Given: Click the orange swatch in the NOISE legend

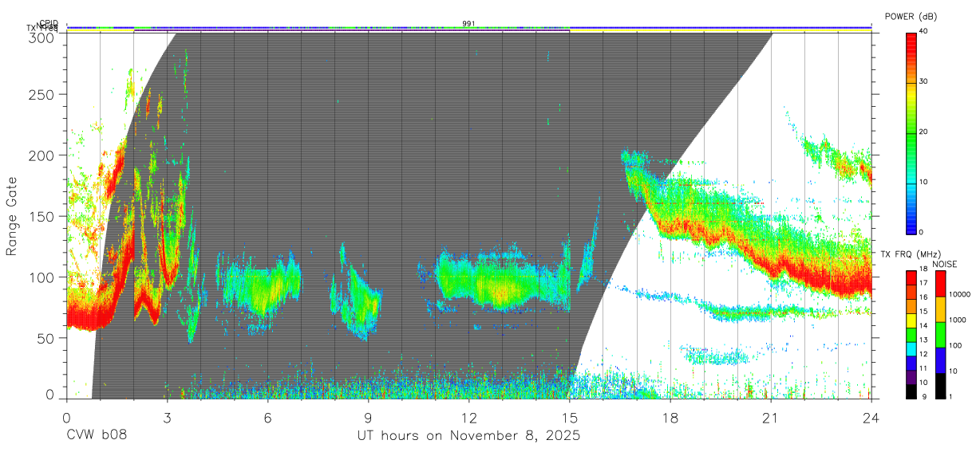Looking at the screenshot, I should [939, 309].
